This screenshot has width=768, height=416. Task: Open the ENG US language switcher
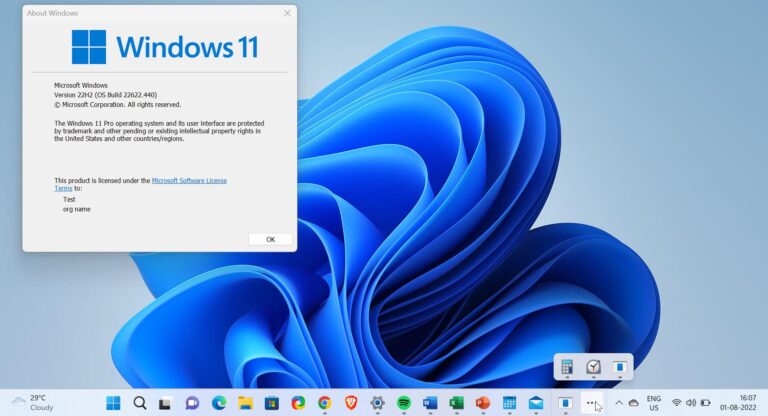click(654, 403)
